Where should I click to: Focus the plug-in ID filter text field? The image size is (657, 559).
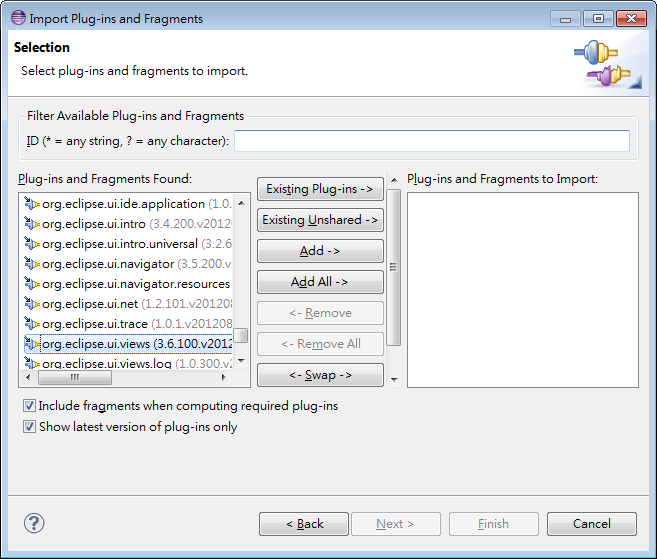pos(432,141)
